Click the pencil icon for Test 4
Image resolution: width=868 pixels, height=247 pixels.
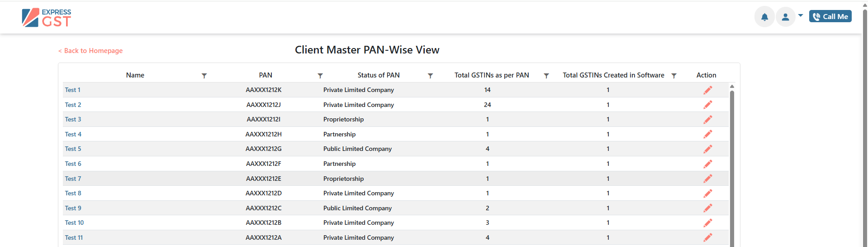708,134
